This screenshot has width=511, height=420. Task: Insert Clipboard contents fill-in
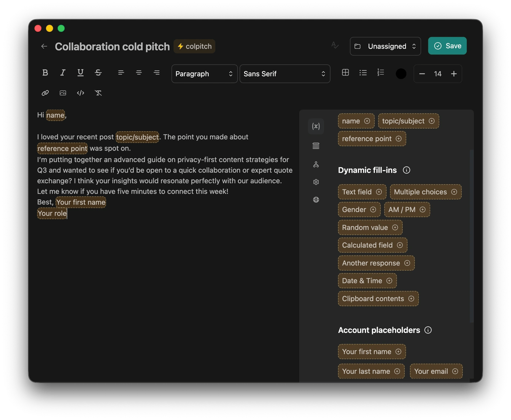tap(378, 299)
